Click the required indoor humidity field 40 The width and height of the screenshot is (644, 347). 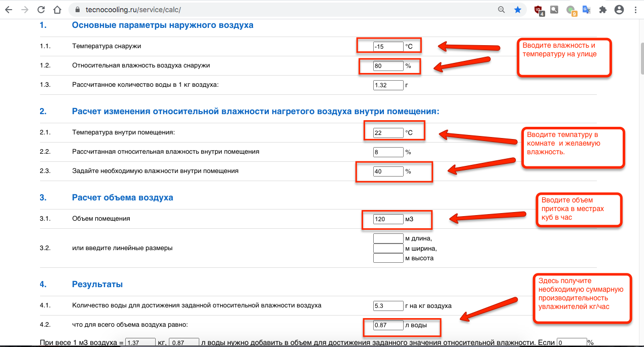[x=388, y=171]
